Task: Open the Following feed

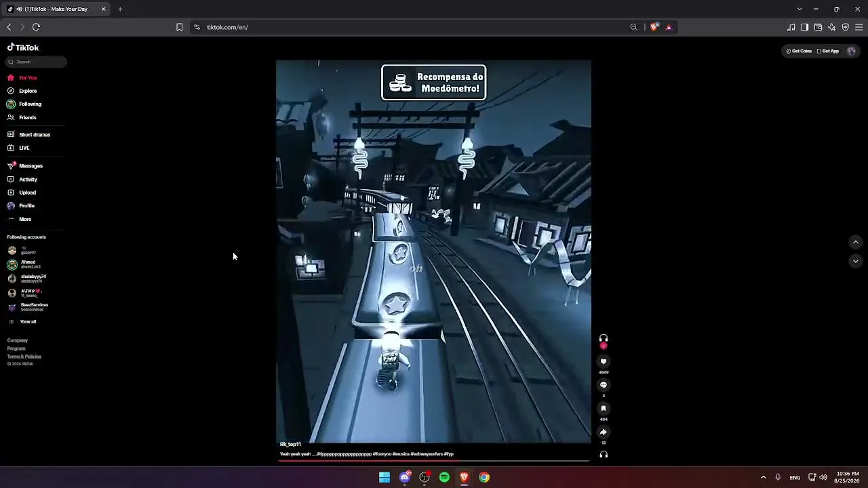Action: (x=24, y=104)
